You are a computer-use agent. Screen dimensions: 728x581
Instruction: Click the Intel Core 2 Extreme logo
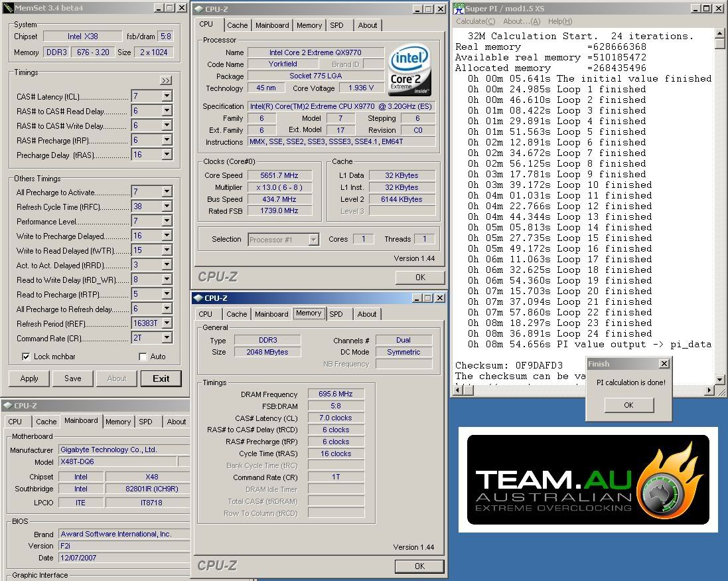[x=409, y=70]
